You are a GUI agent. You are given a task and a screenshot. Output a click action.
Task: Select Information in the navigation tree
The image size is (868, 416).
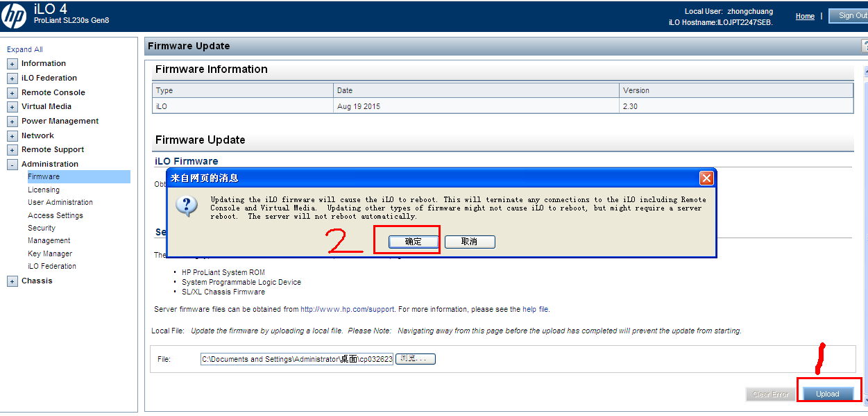[x=44, y=63]
